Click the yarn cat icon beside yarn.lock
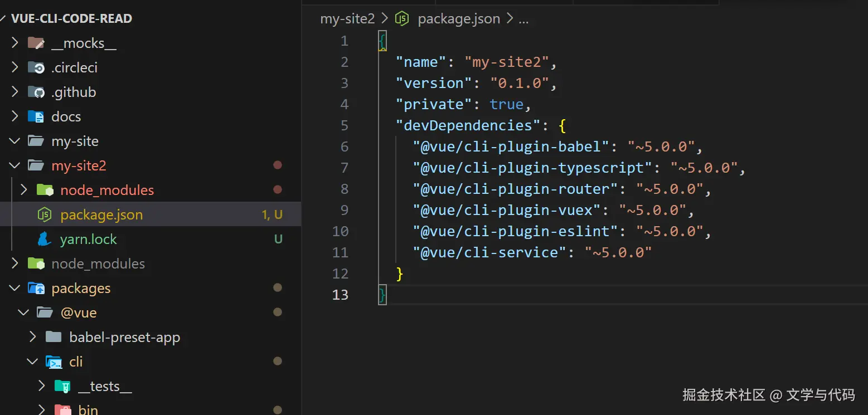 [x=45, y=239]
